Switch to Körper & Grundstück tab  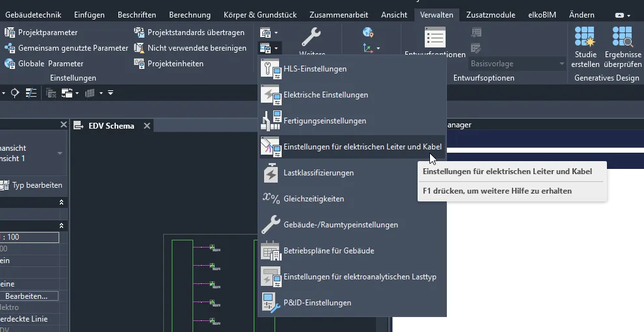point(260,15)
